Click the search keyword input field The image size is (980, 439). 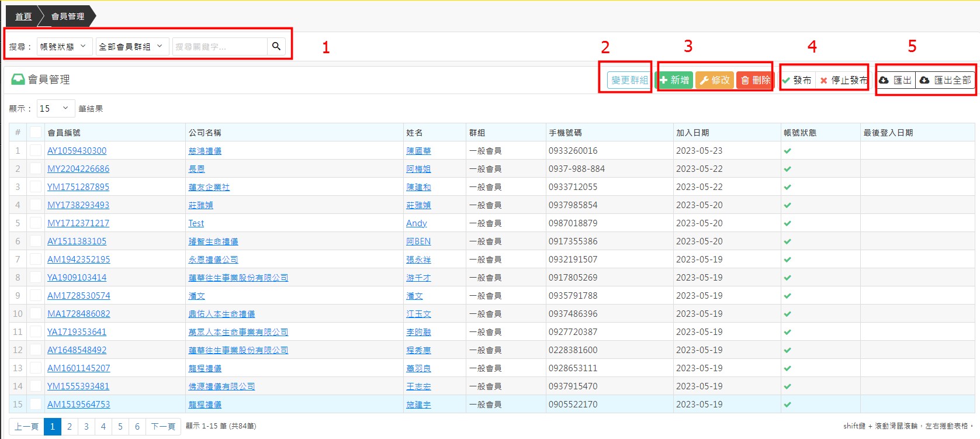[220, 46]
